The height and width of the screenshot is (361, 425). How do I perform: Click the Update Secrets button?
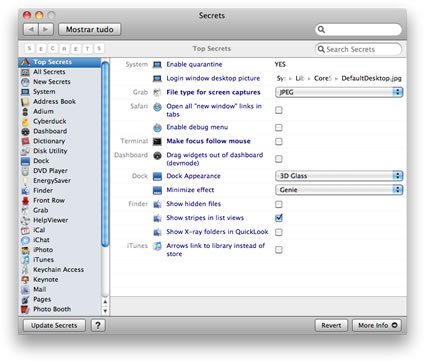pyautogui.click(x=54, y=325)
